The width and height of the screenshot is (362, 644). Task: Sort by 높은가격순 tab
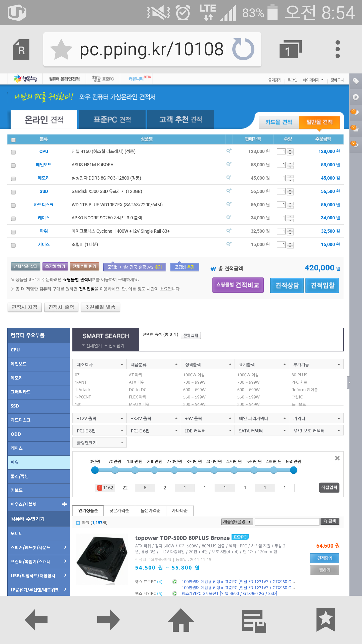(x=150, y=511)
